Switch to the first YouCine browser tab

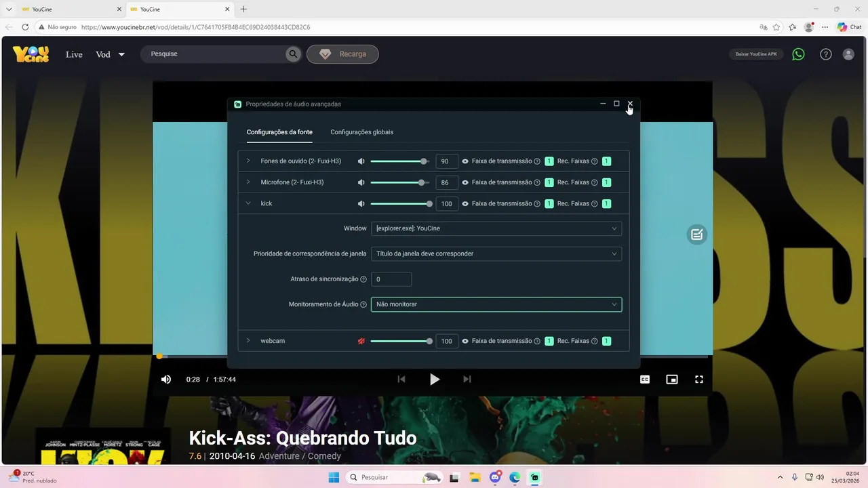click(x=71, y=9)
